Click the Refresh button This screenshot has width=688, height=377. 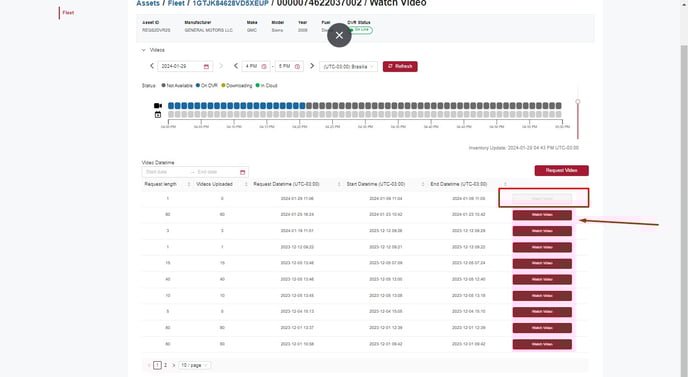pos(400,66)
